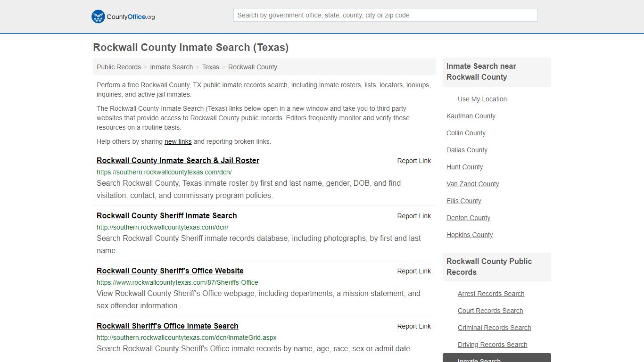The height and width of the screenshot is (362, 644).
Task: Click the 'Rockwall County Public Records' heading
Action: click(489, 267)
